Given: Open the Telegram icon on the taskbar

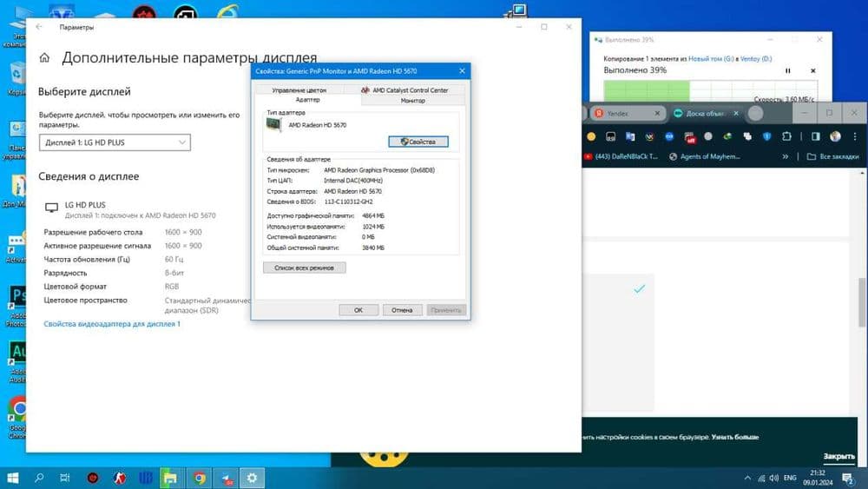Looking at the screenshot, I should pos(227,478).
